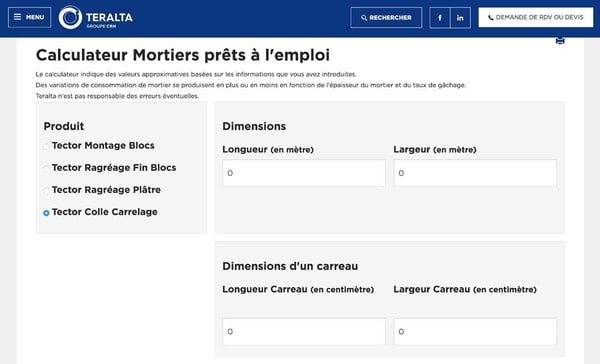Click the magnifier icon in Rechercher
Screen dimensions: 600x364
(x=364, y=18)
